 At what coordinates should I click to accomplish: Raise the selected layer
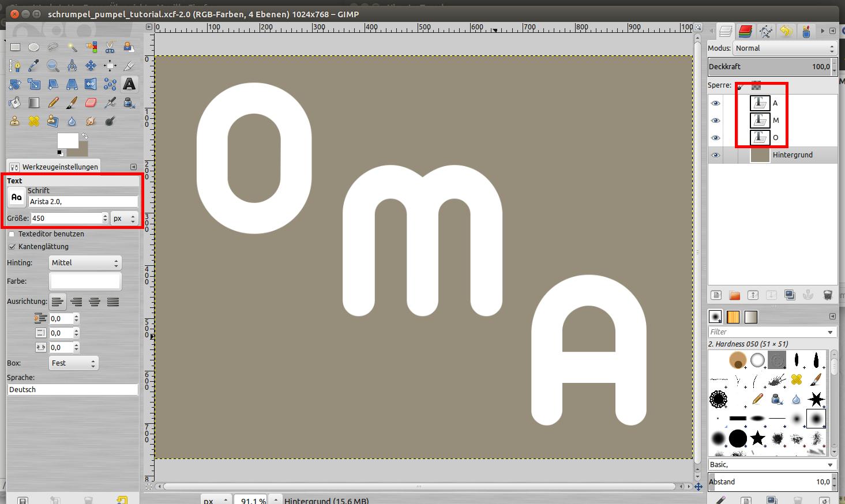coord(753,295)
